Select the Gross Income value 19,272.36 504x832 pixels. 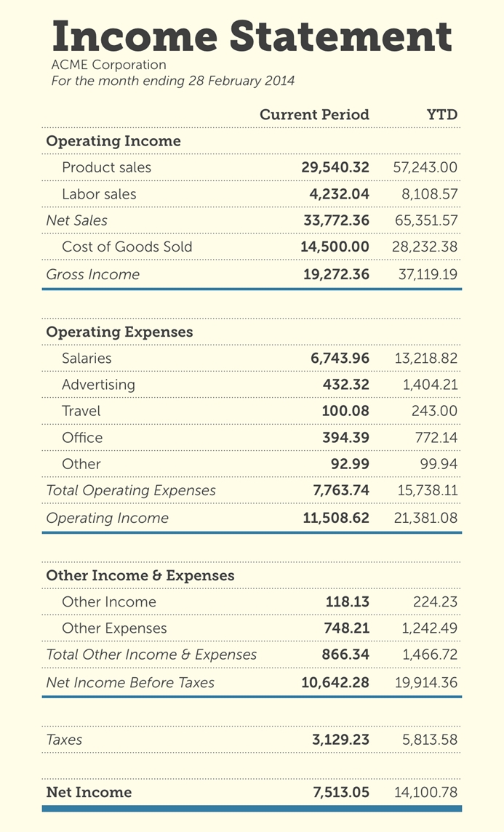(335, 274)
